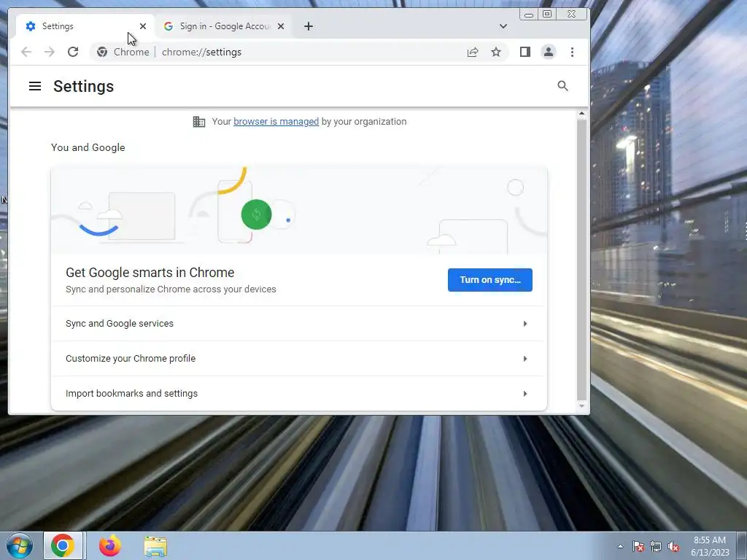Go back with the browser back arrow
The width and height of the screenshot is (747, 560).
(26, 52)
